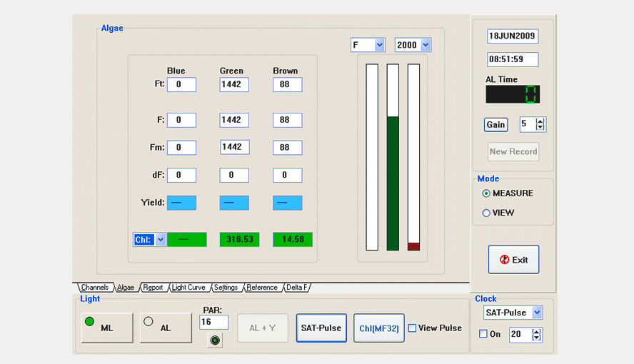Click the date field 18JUN2009
Screen dimensions: 634x364
(x=513, y=36)
